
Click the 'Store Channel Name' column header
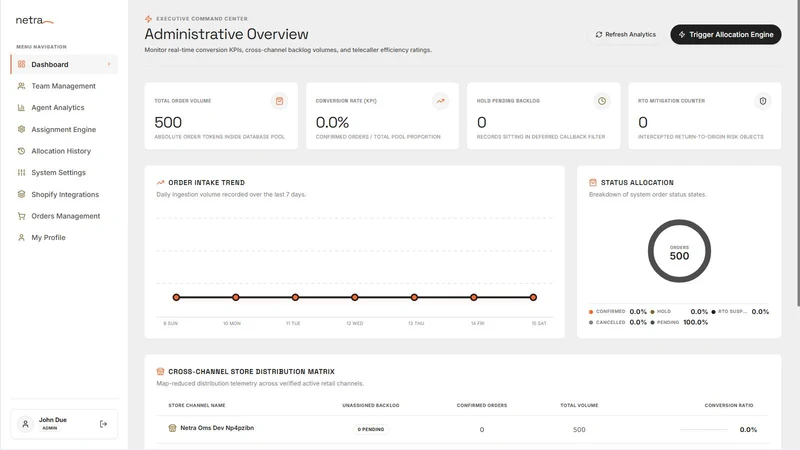coord(197,405)
